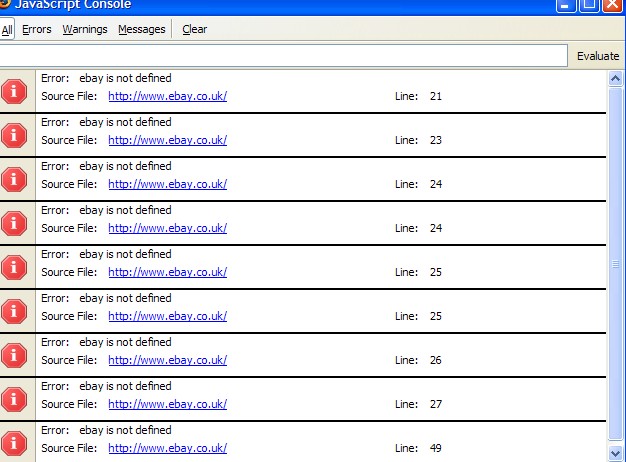626x462 pixels.
Task: Focus the JavaScript evaluation input field
Action: point(284,56)
